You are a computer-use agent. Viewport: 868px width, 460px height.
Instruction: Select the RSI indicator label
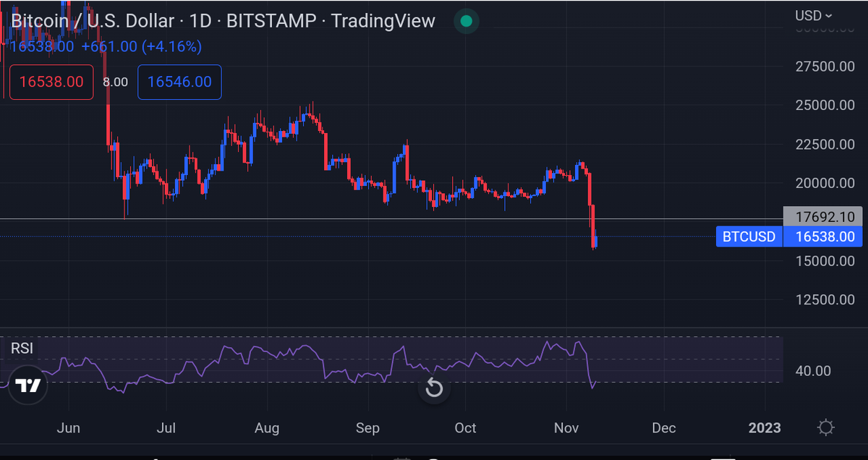(22, 349)
